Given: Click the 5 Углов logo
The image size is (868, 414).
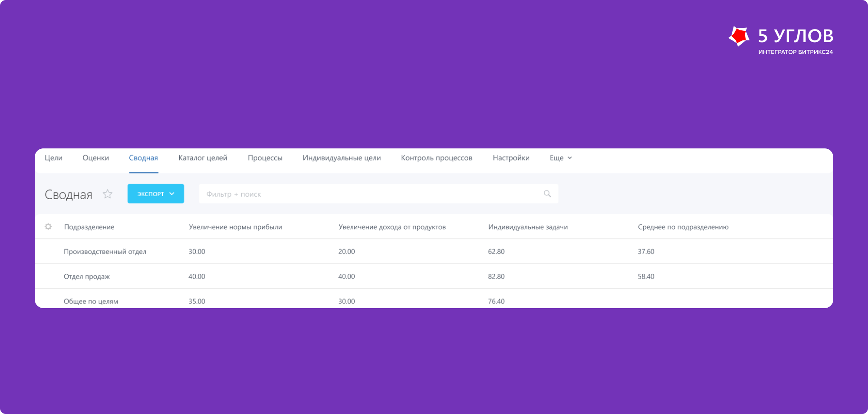Looking at the screenshot, I should (x=781, y=40).
